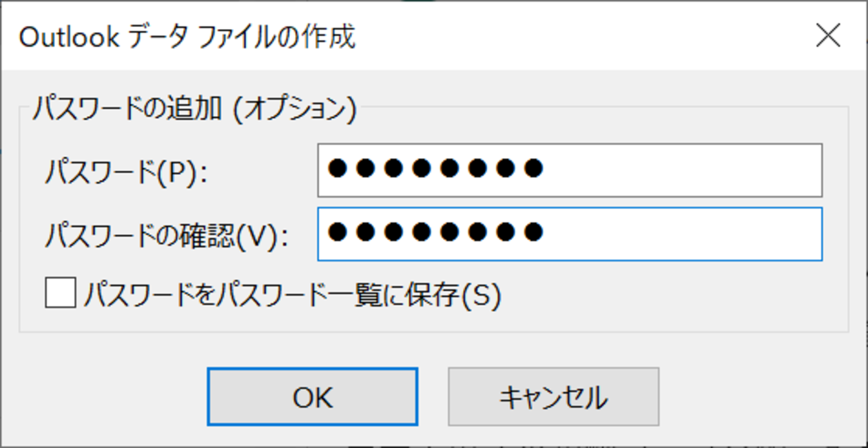This screenshot has height=448, width=868.
Task: Place cursor before first dot in パスワード field
Action: pos(325,169)
